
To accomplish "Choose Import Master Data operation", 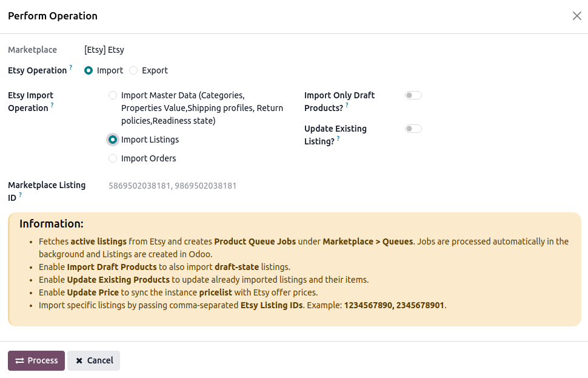I will (113, 95).
